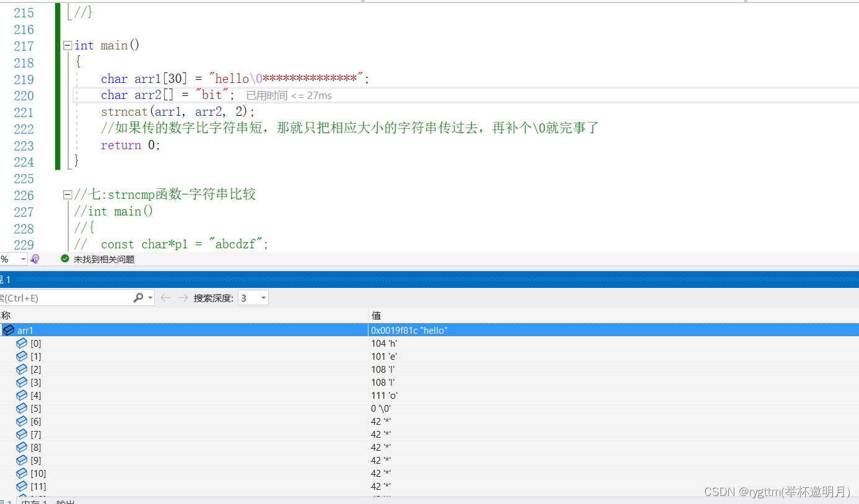859x504 pixels.
Task: Click the value 104 'h'
Action: 384,344
